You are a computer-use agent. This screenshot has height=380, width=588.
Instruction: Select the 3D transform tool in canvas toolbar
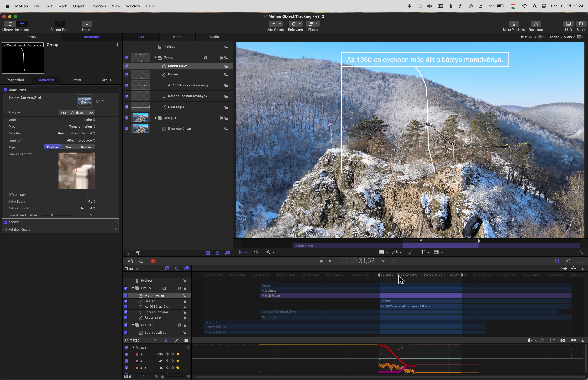click(x=256, y=252)
